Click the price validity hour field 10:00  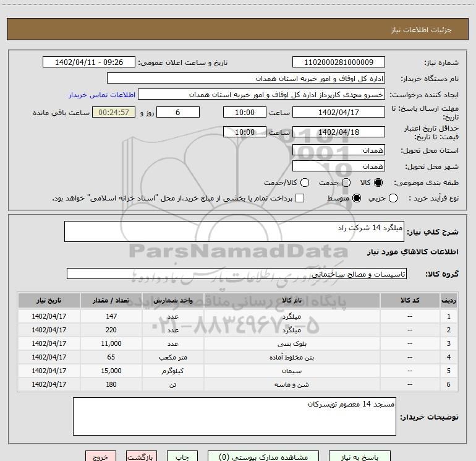pos(245,132)
